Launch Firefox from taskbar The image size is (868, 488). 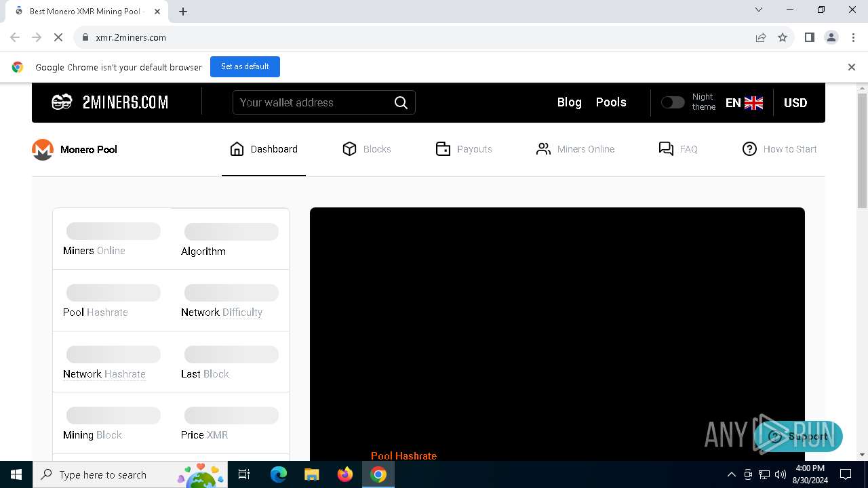tap(345, 474)
